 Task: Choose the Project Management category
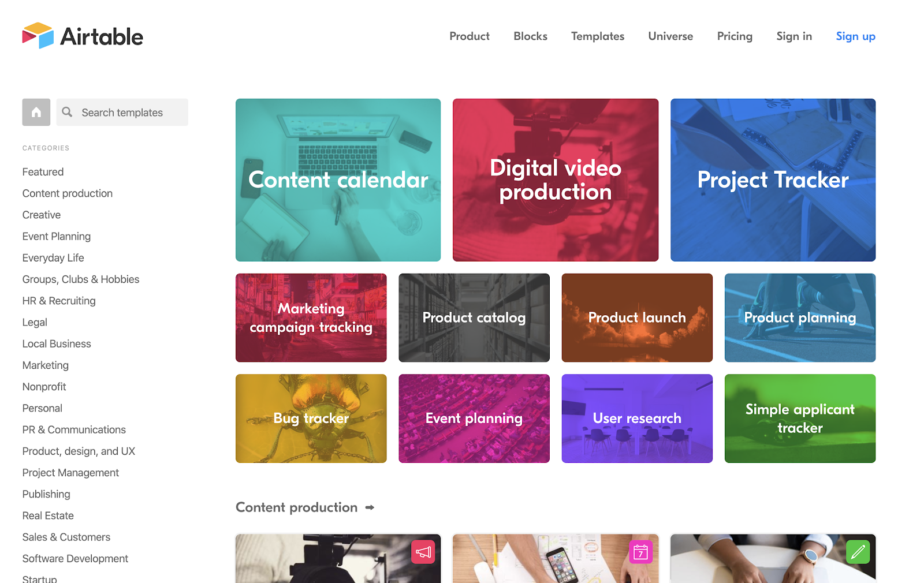70,473
